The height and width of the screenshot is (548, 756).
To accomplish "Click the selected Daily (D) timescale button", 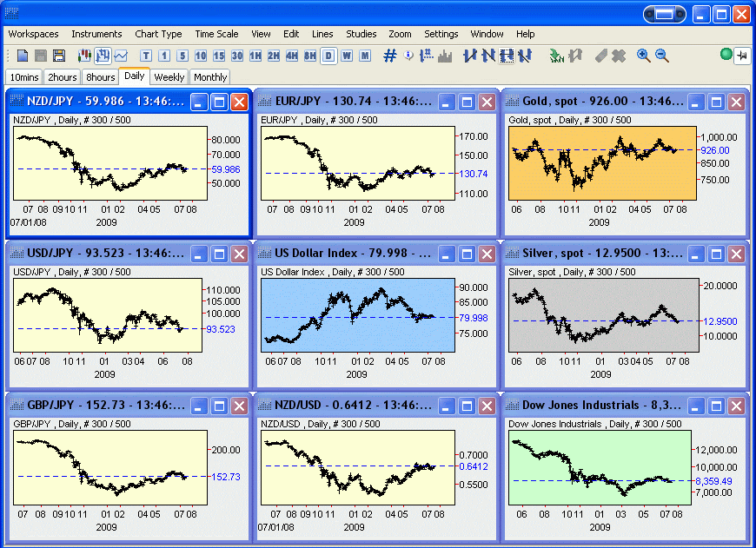I will pos(328,56).
